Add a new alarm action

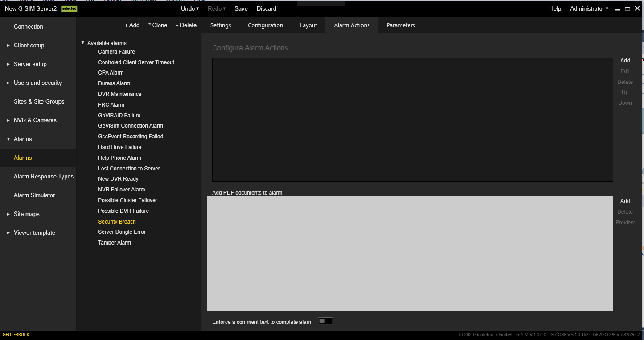click(625, 61)
